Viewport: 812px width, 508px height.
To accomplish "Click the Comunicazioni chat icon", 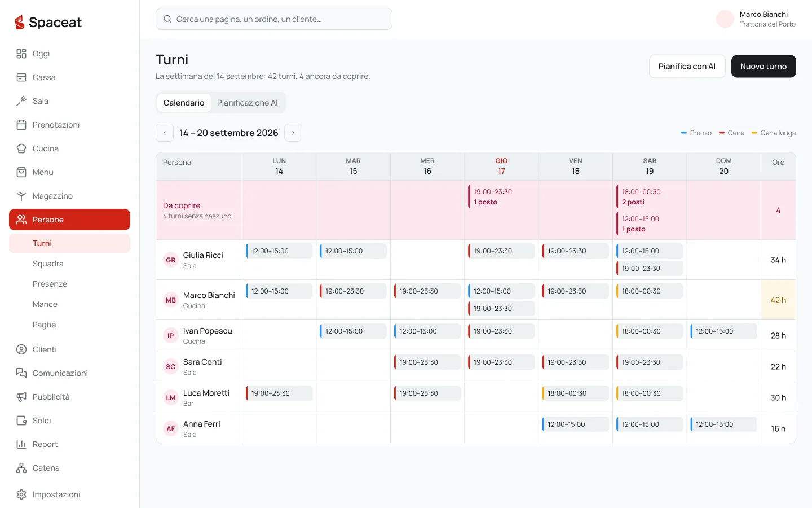I will click(21, 373).
